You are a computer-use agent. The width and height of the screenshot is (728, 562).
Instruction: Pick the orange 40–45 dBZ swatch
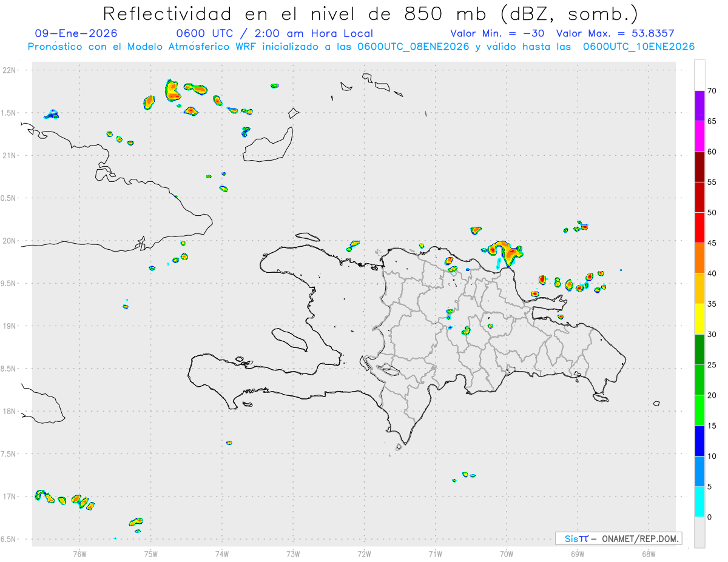699,258
